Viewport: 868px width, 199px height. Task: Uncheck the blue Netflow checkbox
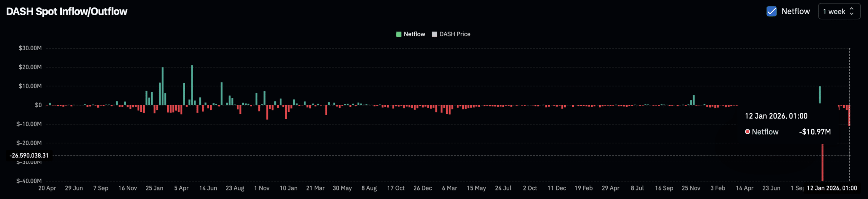pyautogui.click(x=771, y=11)
